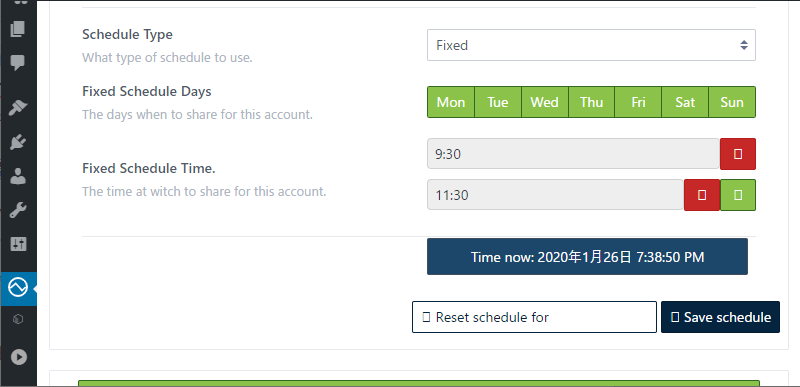The image size is (800, 387).
Task: Add a new schedule time with green button
Action: [x=738, y=195]
